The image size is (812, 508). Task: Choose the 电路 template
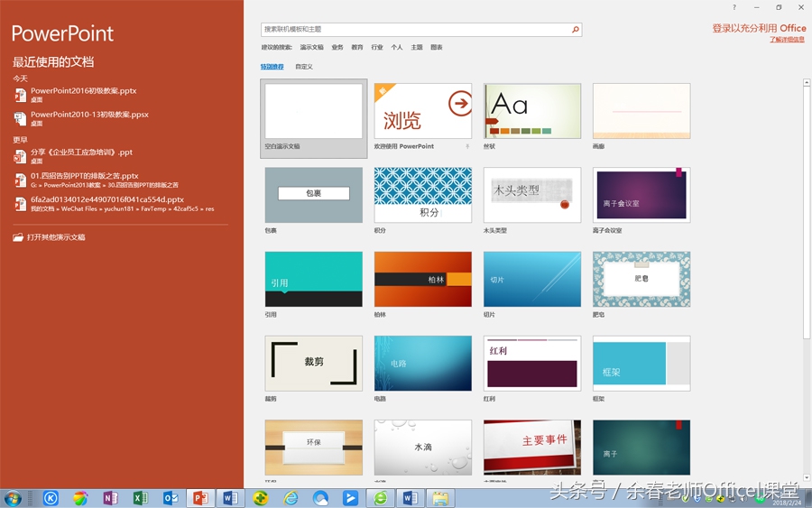click(x=423, y=364)
